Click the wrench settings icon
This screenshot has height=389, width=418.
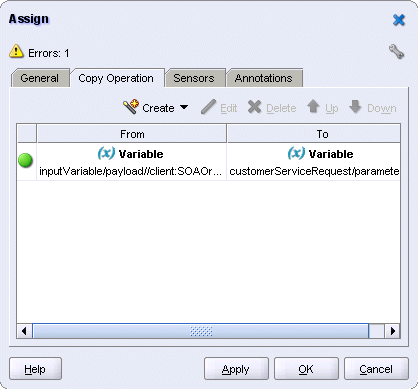tap(396, 52)
